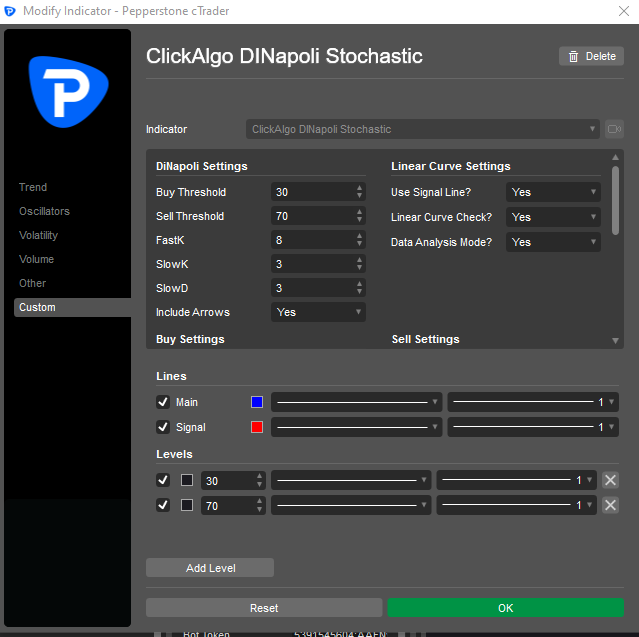639x637 pixels.
Task: Open the Include Arrows dropdown
Action: click(x=318, y=312)
